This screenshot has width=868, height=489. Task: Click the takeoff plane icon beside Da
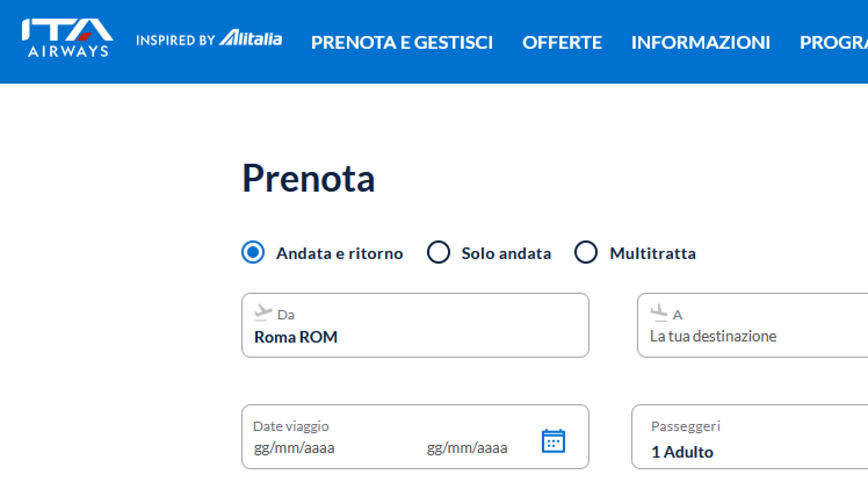[x=263, y=313]
